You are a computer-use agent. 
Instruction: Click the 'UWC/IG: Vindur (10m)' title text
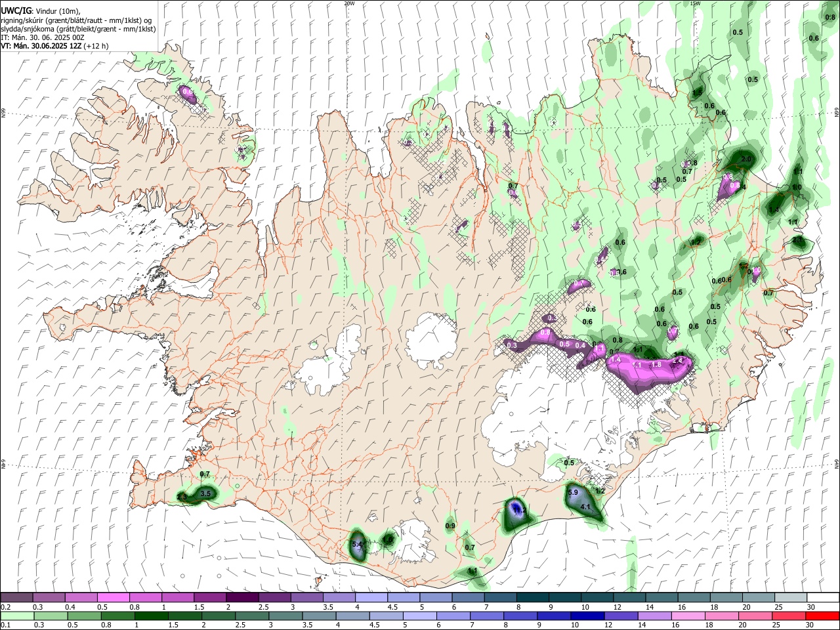tap(40, 12)
